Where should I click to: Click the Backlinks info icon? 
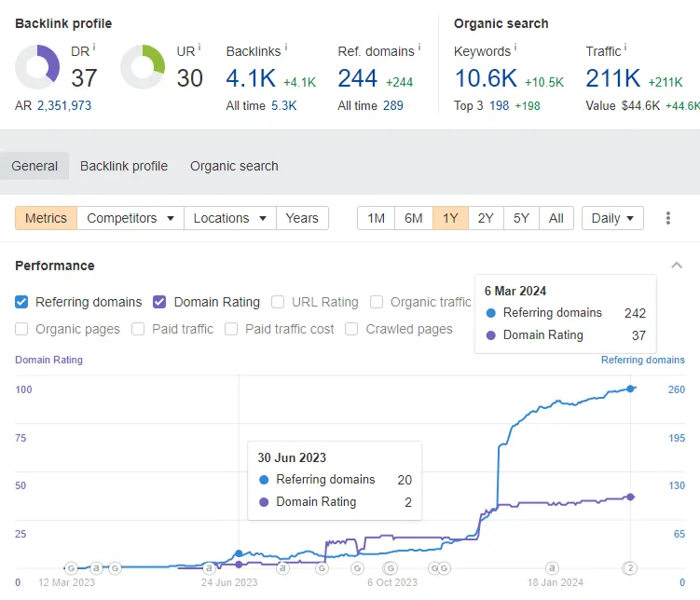286,47
